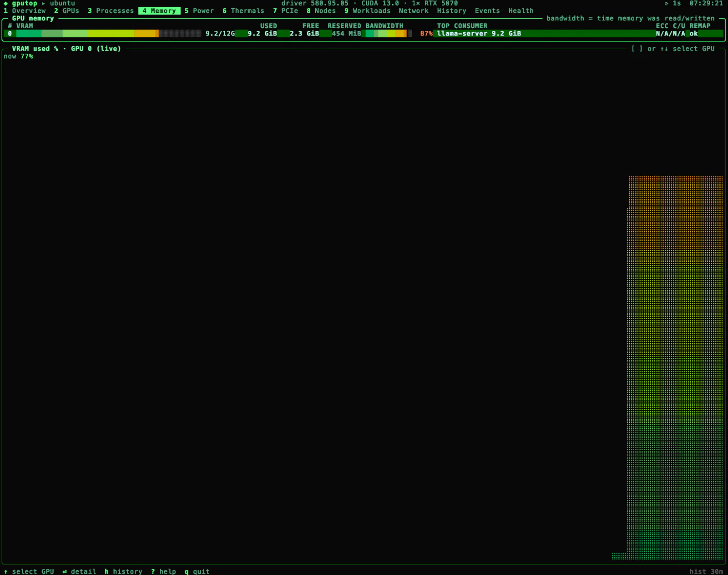Click the VRAM history graph area
Image resolution: width=728 pixels, height=575 pixels.
(x=363, y=310)
